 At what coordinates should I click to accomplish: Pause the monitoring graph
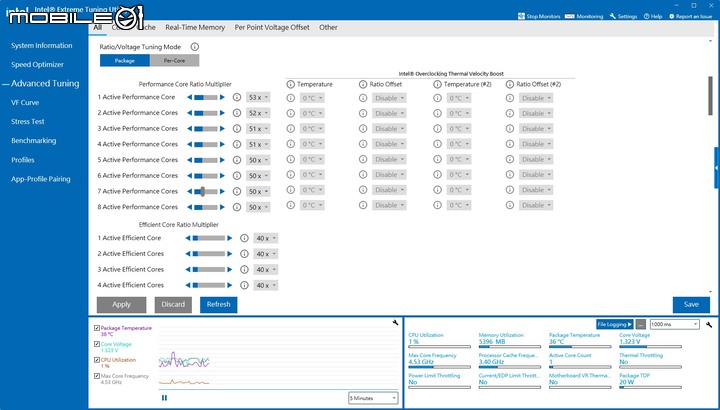click(x=164, y=398)
